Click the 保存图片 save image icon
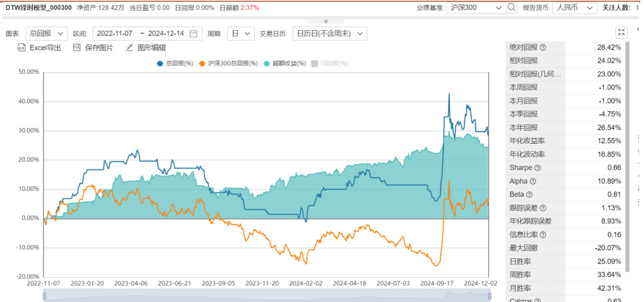The height and width of the screenshot is (302, 644). [77, 48]
